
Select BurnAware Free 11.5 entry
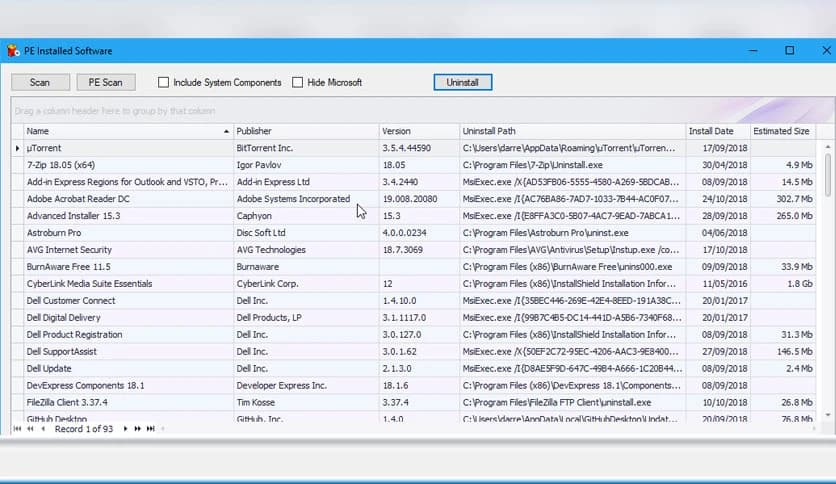click(69, 267)
